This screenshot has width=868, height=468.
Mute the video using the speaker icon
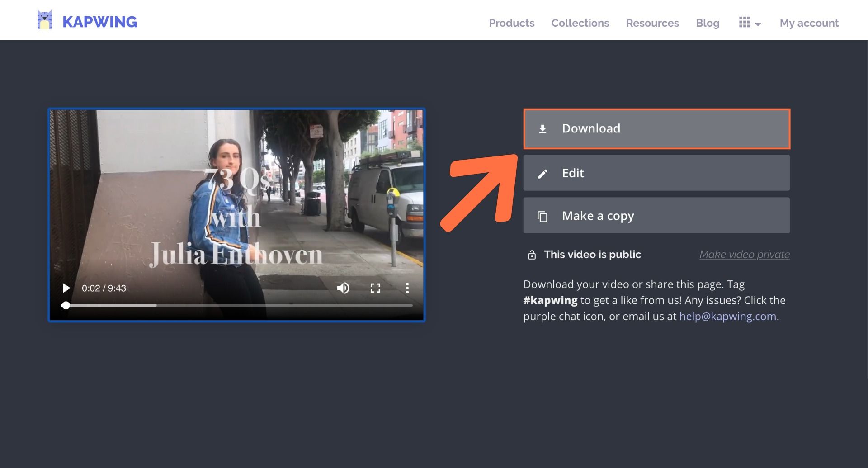pyautogui.click(x=343, y=288)
